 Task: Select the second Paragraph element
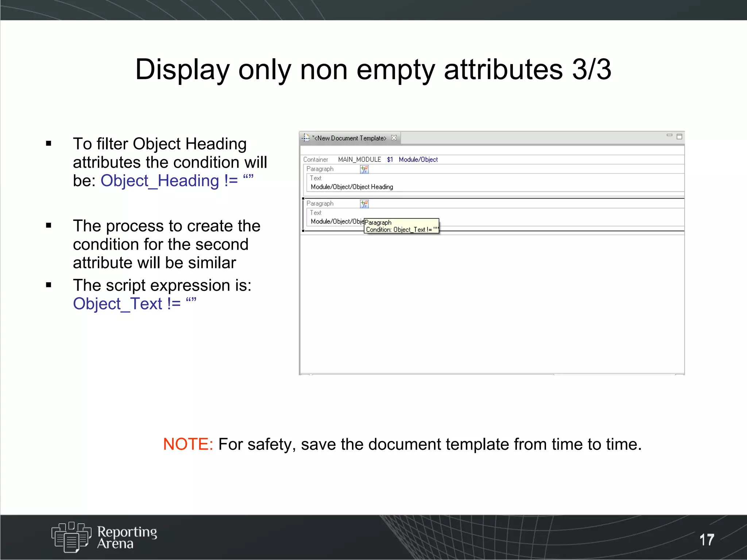[x=320, y=203]
